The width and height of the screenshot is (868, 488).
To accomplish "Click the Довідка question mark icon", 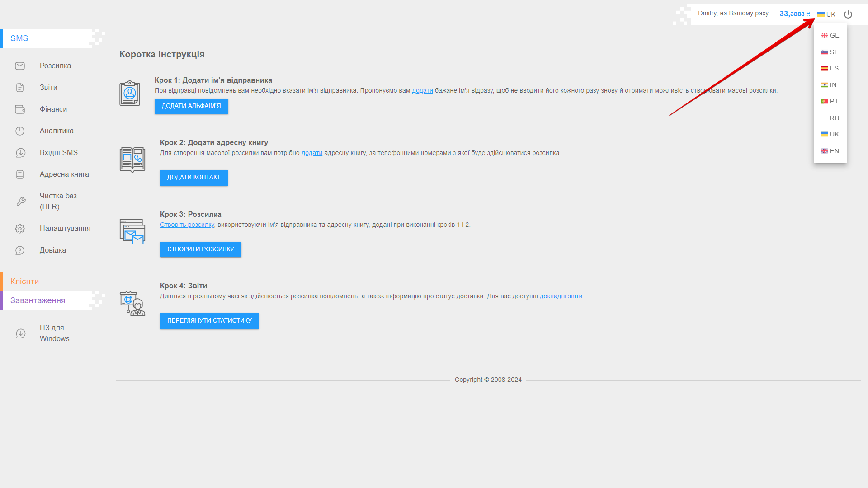I will click(20, 250).
